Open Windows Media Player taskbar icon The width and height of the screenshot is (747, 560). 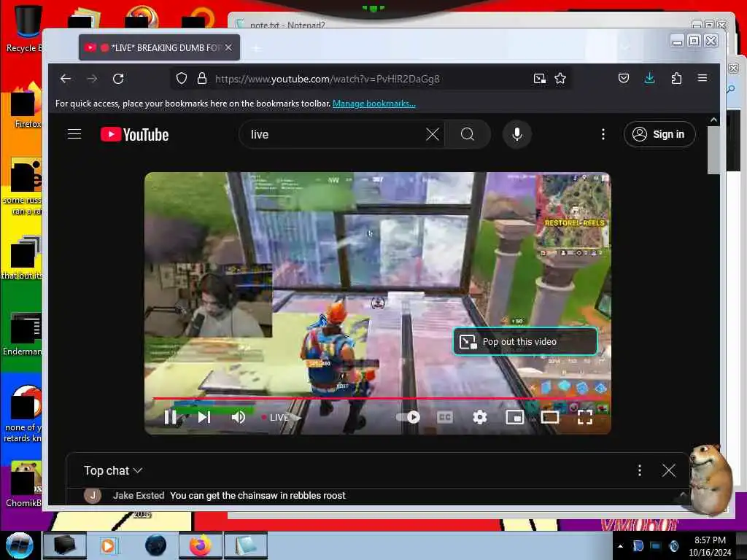(x=108, y=545)
